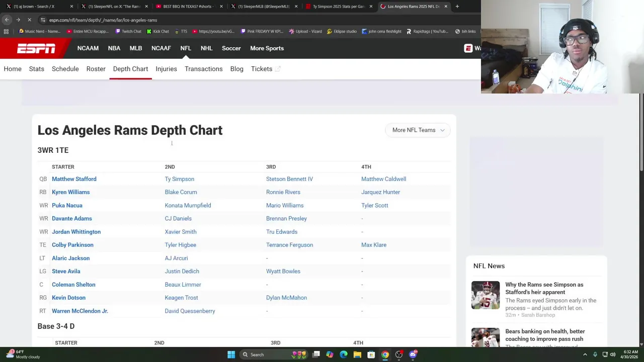Close the aj brown Search tab
Screen dimensions: 644x362
tap(71, 7)
